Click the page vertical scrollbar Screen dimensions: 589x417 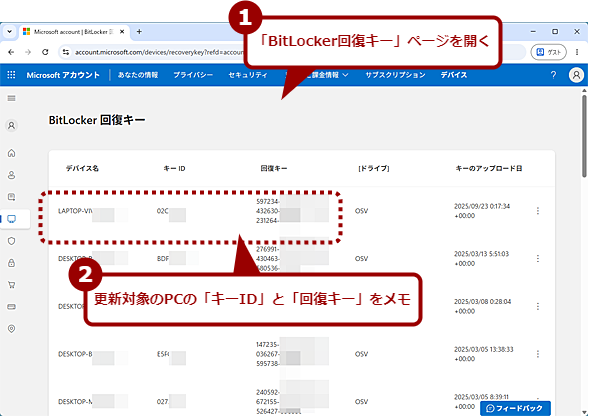point(584,137)
